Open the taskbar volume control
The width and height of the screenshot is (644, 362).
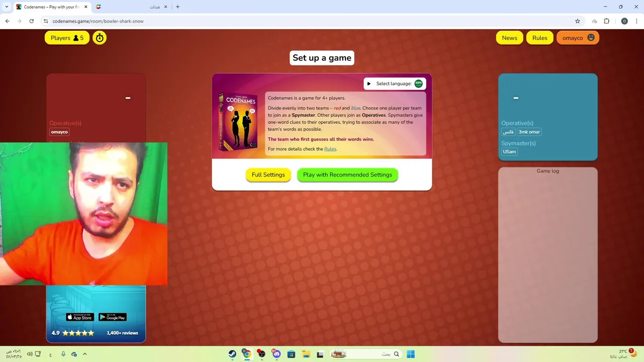pyautogui.click(x=30, y=354)
